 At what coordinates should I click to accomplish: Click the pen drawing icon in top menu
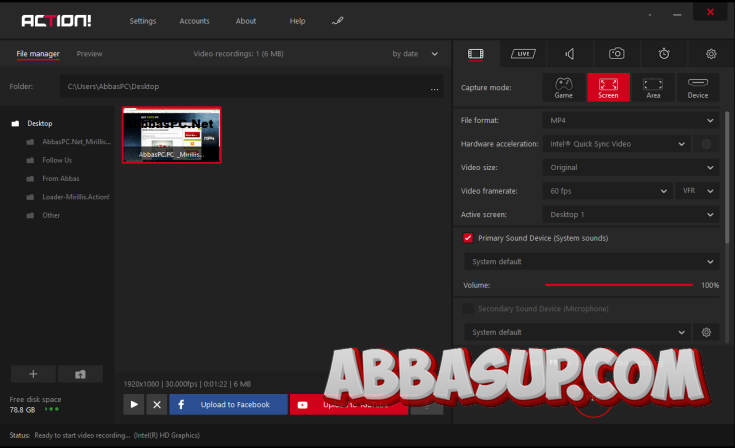(x=338, y=21)
